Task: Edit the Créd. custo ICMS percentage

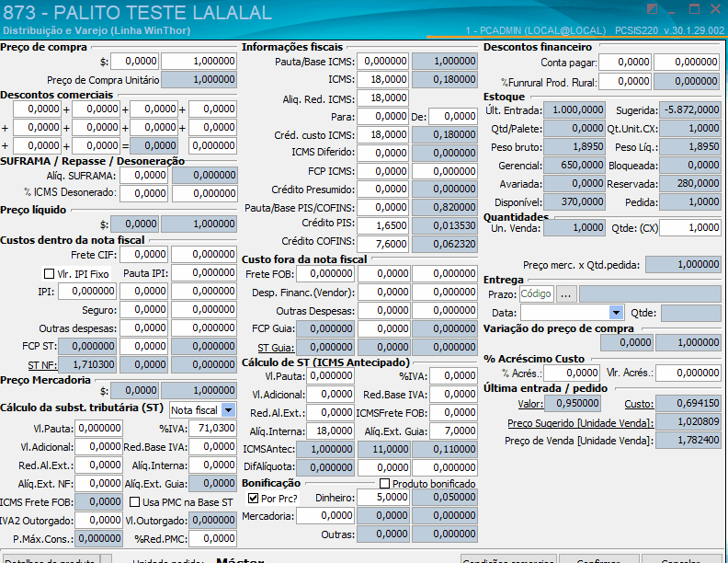Action: click(383, 134)
